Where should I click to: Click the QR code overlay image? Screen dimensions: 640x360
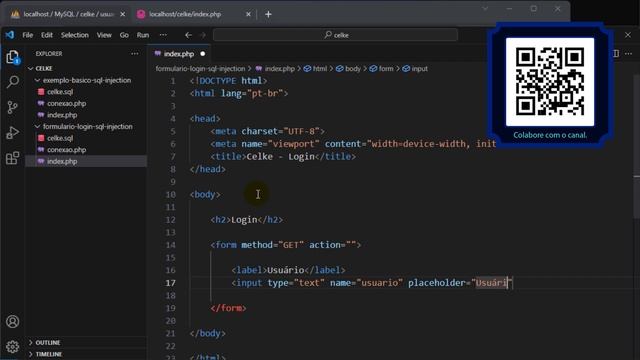(x=550, y=82)
